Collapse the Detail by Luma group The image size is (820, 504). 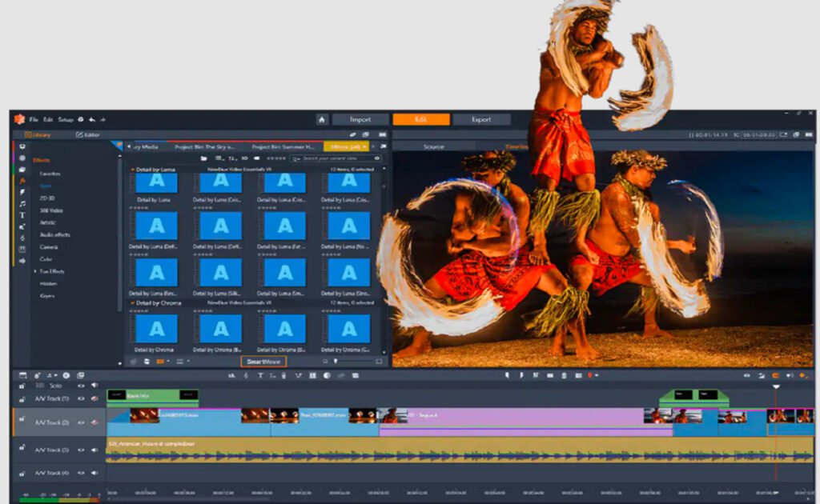pyautogui.click(x=132, y=170)
